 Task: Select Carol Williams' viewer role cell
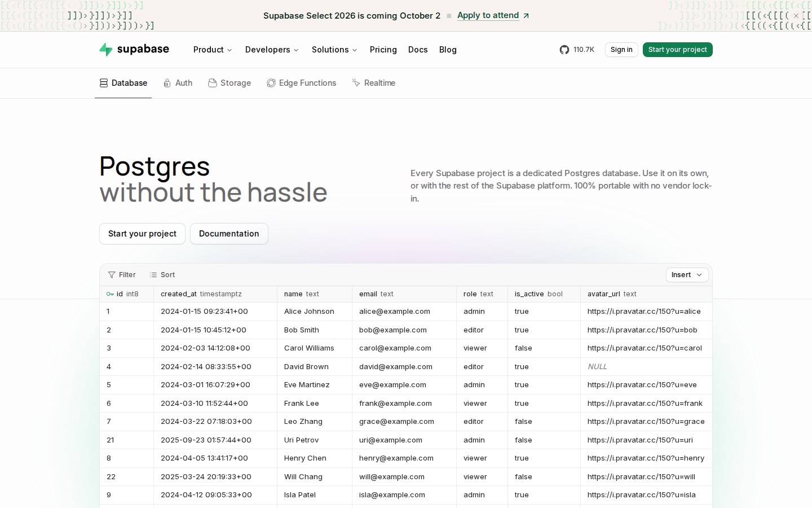(482, 348)
